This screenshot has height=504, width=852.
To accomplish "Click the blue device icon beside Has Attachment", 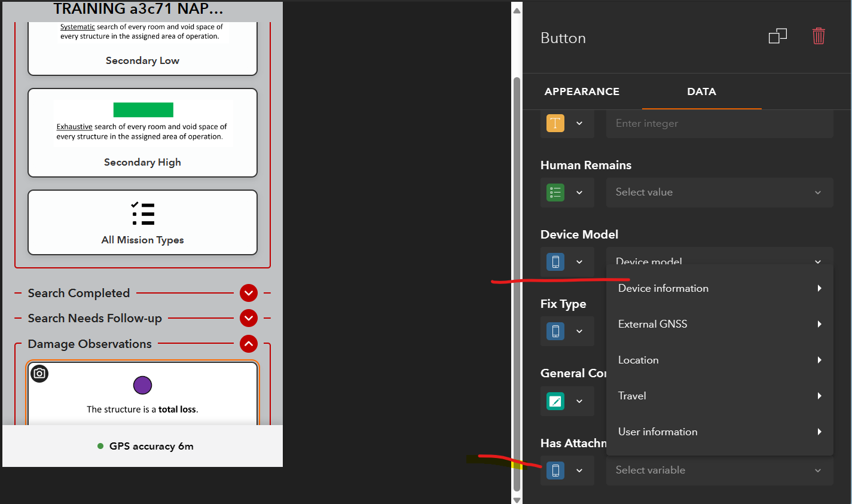I will (x=555, y=471).
